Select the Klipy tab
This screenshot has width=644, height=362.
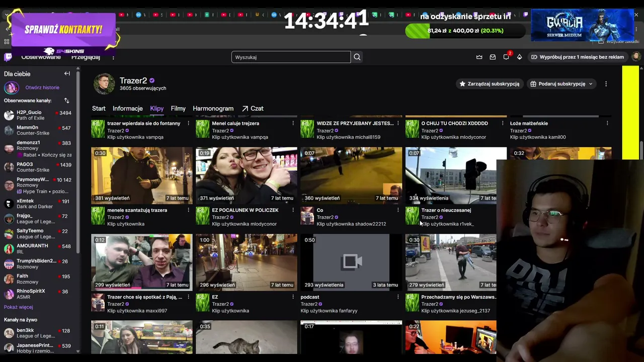coord(156,109)
